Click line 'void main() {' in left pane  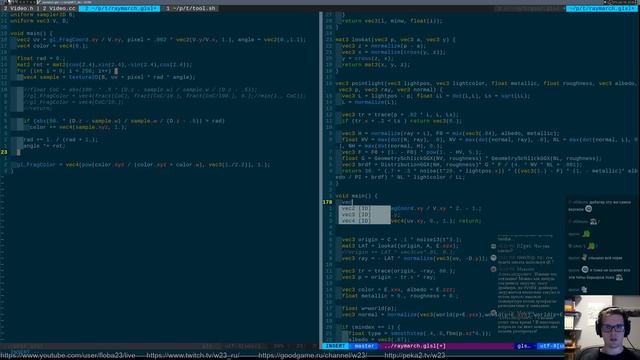click(x=31, y=33)
